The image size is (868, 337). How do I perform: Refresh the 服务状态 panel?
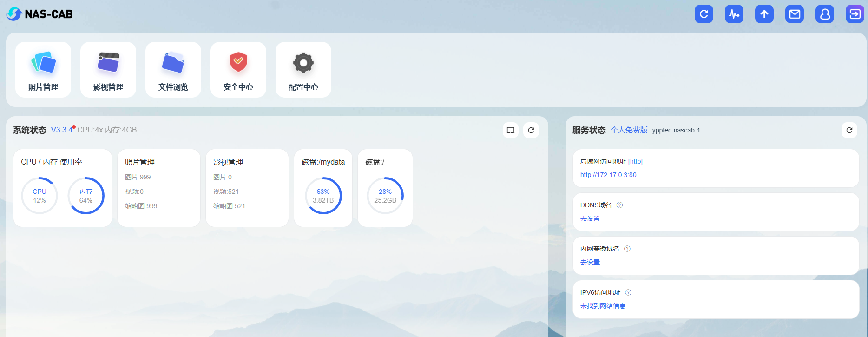click(849, 130)
